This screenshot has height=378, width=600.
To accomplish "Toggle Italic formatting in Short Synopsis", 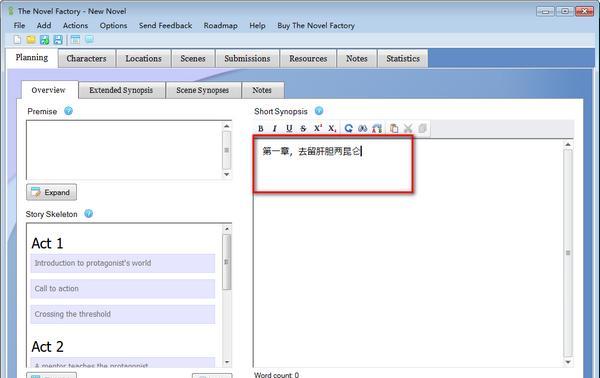I will tap(274, 129).
